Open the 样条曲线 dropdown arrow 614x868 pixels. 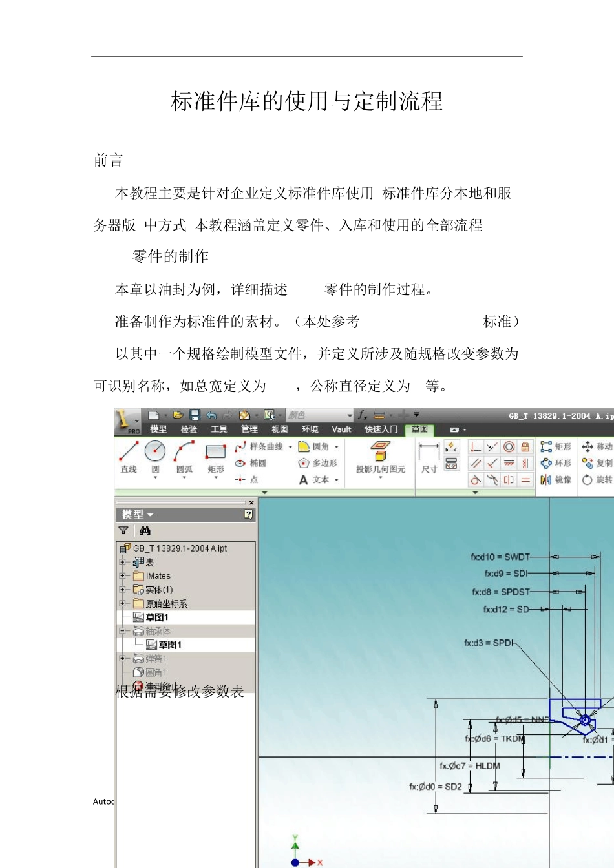click(x=290, y=447)
